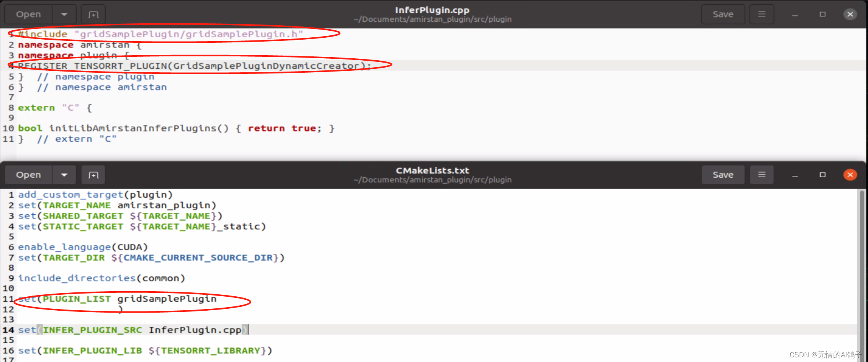Expand recent files dropdown in InferPlugin.cpp window
This screenshot has width=868, height=362.
tap(64, 14)
